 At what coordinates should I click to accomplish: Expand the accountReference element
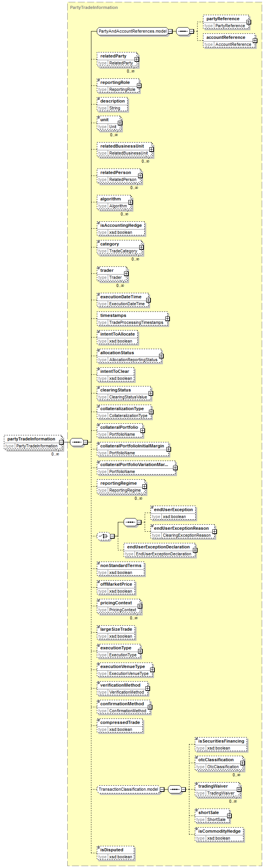click(x=255, y=41)
